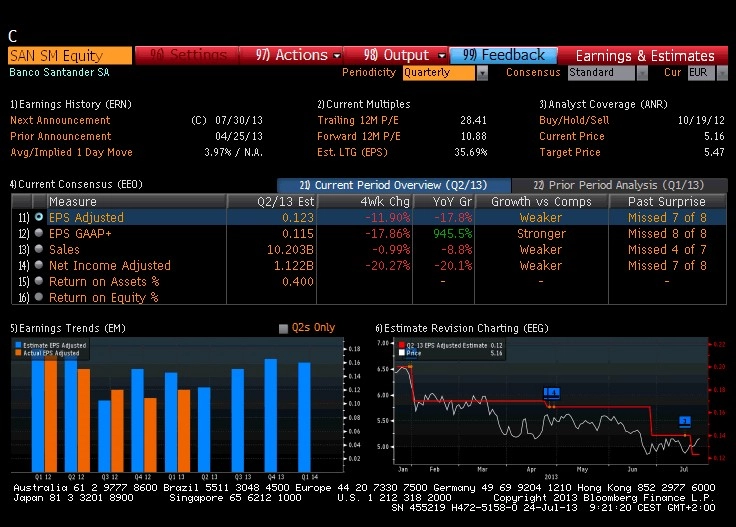Viewport: 736px width, 527px height.
Task: Click the Net Income Adjusted value 1.122B
Action: 293,266
